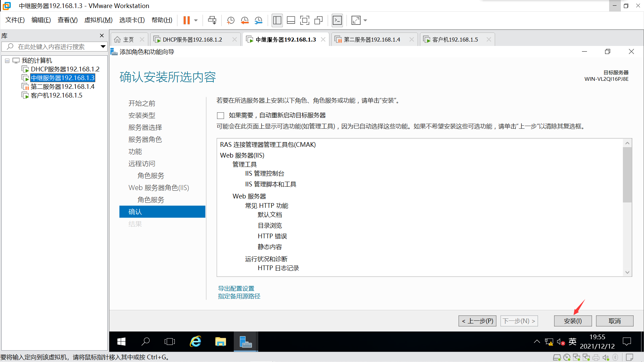Click send Ctrl+Alt+Del toolbar icon
The width and height of the screenshot is (644, 362).
[x=212, y=20]
